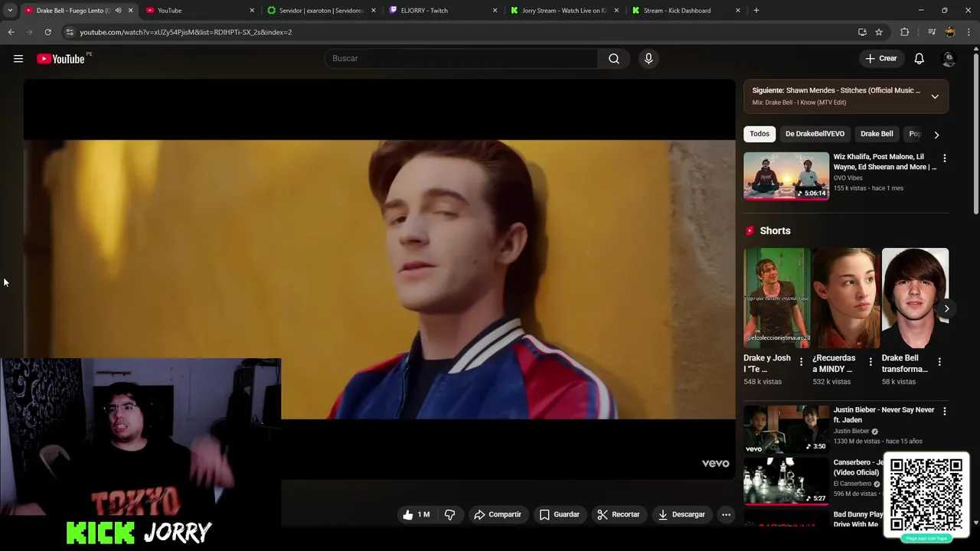The image size is (980, 551).
Task: Open the YouTube account avatar menu
Action: [949, 58]
